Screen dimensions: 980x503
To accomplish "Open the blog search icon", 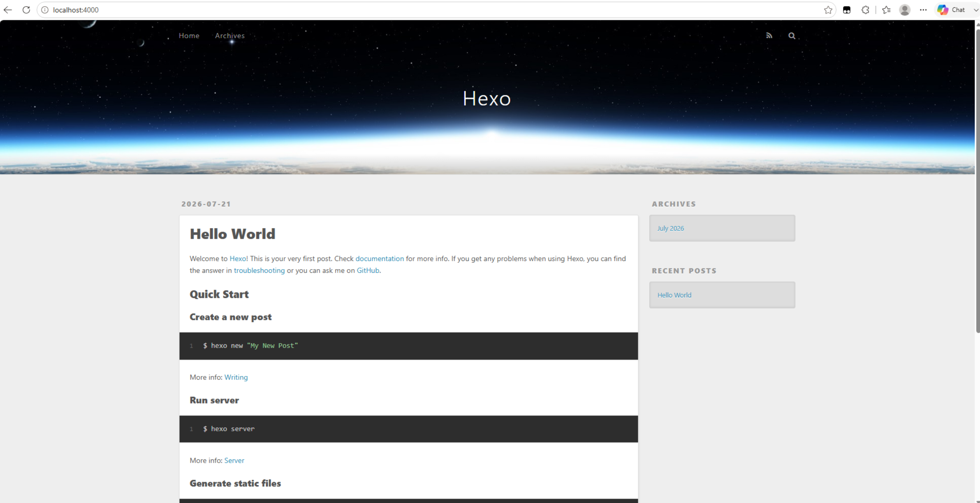I will [792, 36].
